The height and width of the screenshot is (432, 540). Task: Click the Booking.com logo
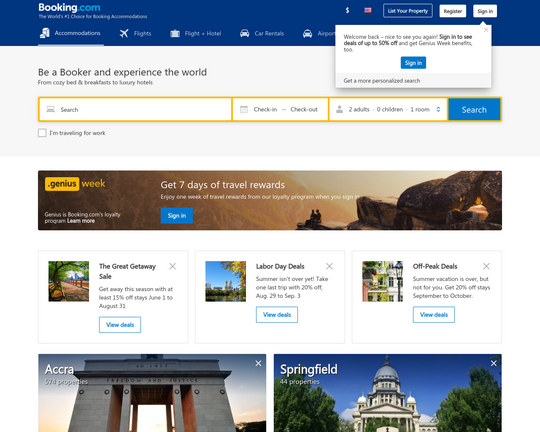[69, 7]
